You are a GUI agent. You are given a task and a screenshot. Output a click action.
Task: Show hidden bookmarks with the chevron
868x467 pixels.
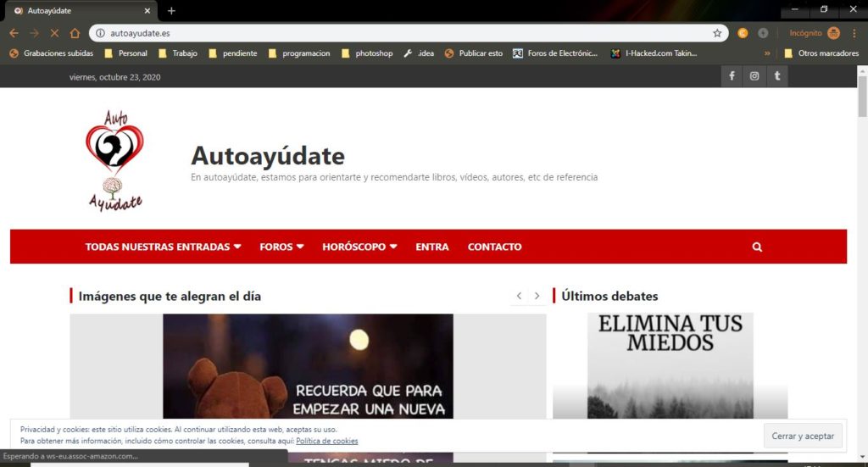click(x=767, y=53)
